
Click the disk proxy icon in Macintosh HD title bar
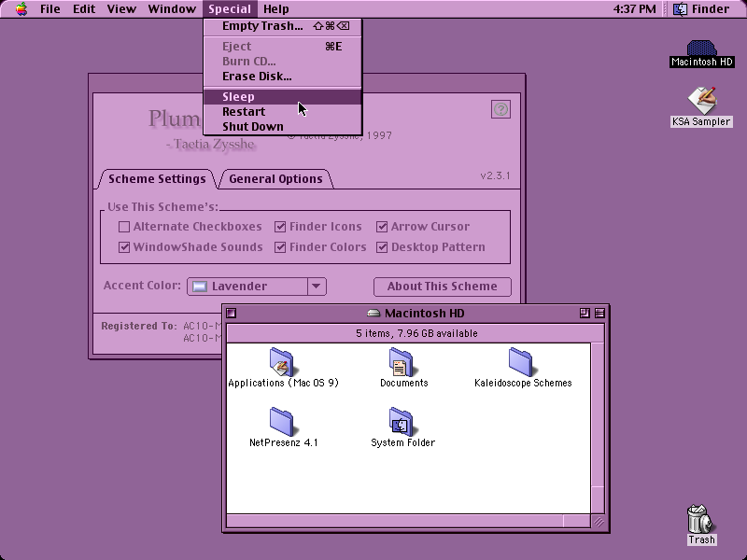[x=373, y=313]
